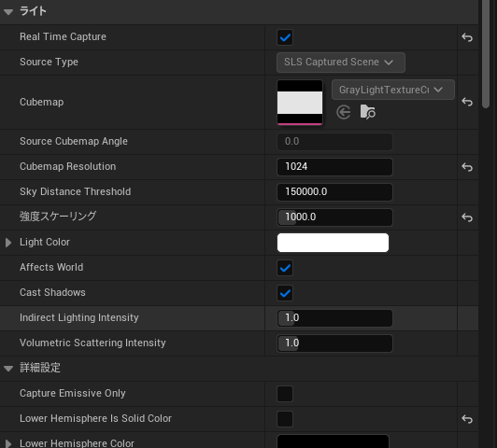This screenshot has width=497, height=448.
Task: Reset 強度スケーリング value to default
Action: [467, 217]
